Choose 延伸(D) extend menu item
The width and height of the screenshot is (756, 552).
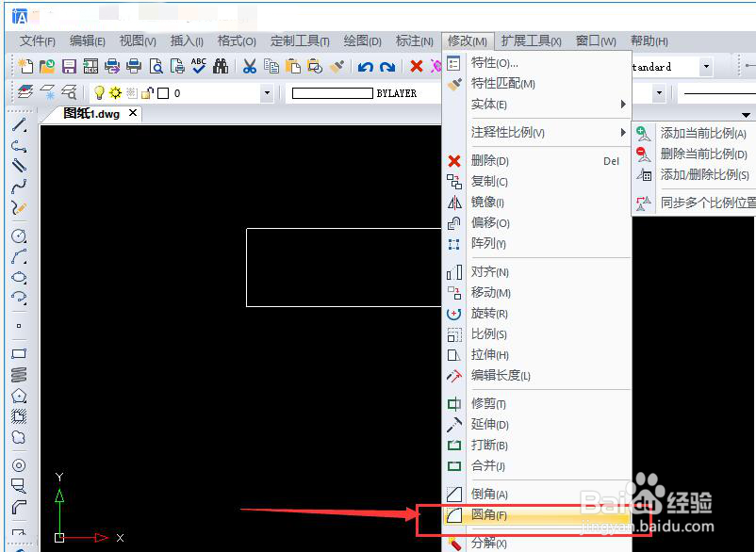(x=536, y=424)
